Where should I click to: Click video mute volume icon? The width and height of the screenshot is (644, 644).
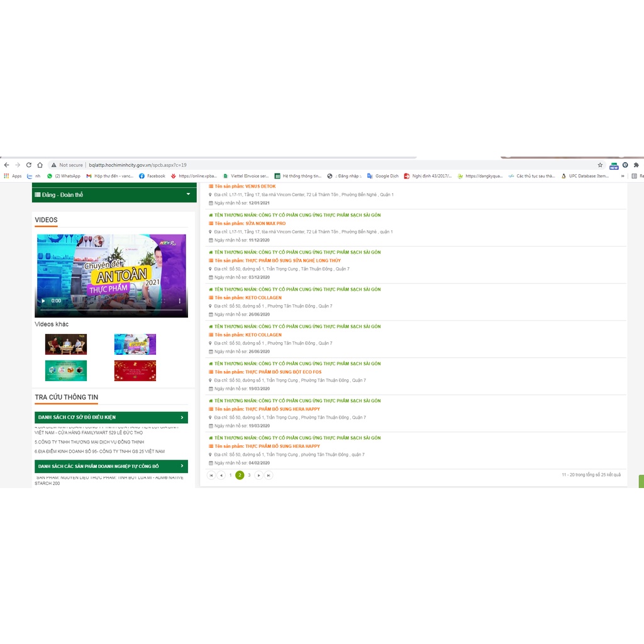(x=147, y=301)
